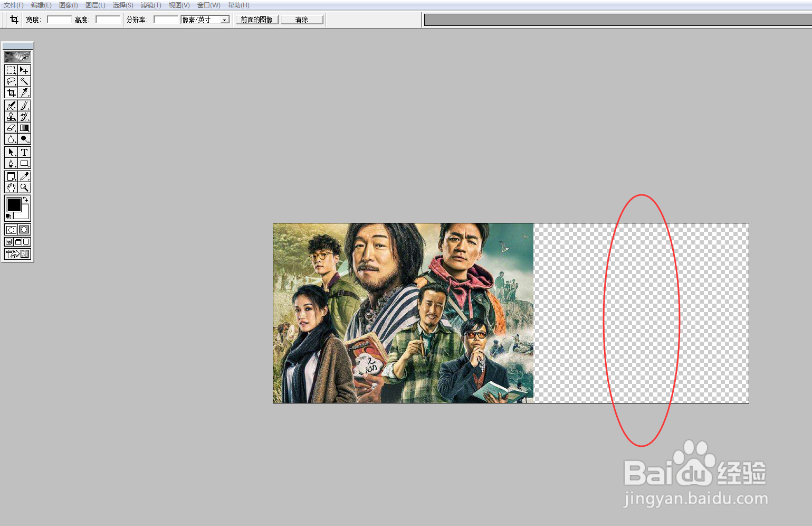Viewport: 812px width, 526px height.
Task: Select the Crop tool in toolbox
Action: 11,92
